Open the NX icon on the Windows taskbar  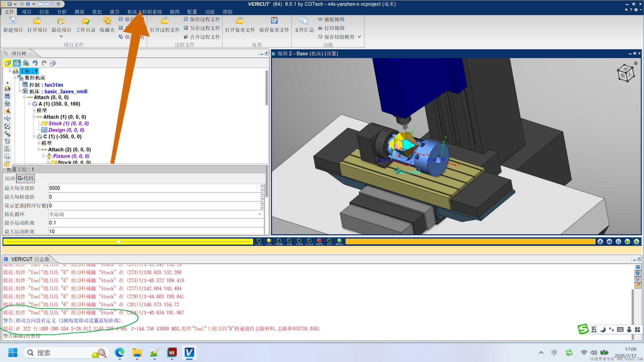tap(172, 353)
